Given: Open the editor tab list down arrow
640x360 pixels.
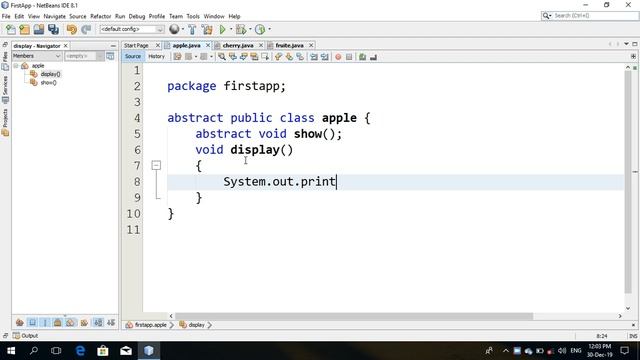Looking at the screenshot, I should point(627,44).
